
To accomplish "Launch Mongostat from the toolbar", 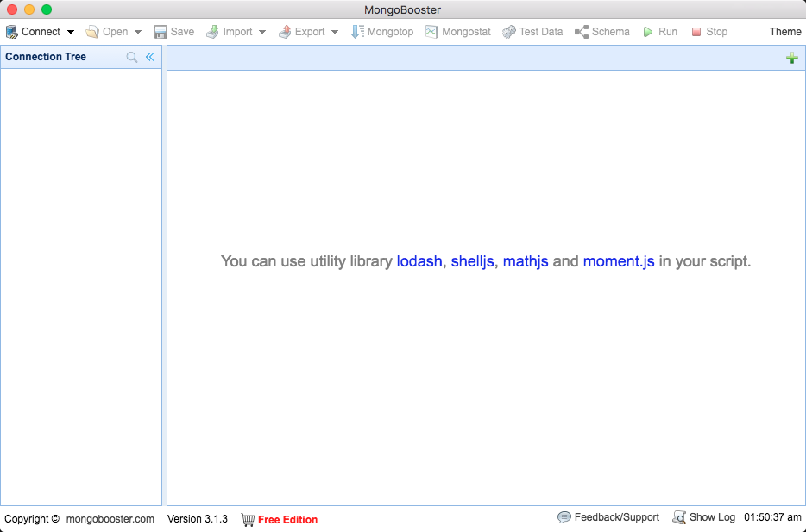I will pos(457,32).
